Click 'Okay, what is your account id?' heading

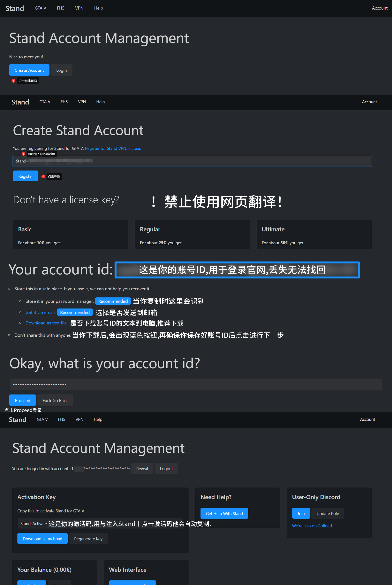pyautogui.click(x=104, y=363)
